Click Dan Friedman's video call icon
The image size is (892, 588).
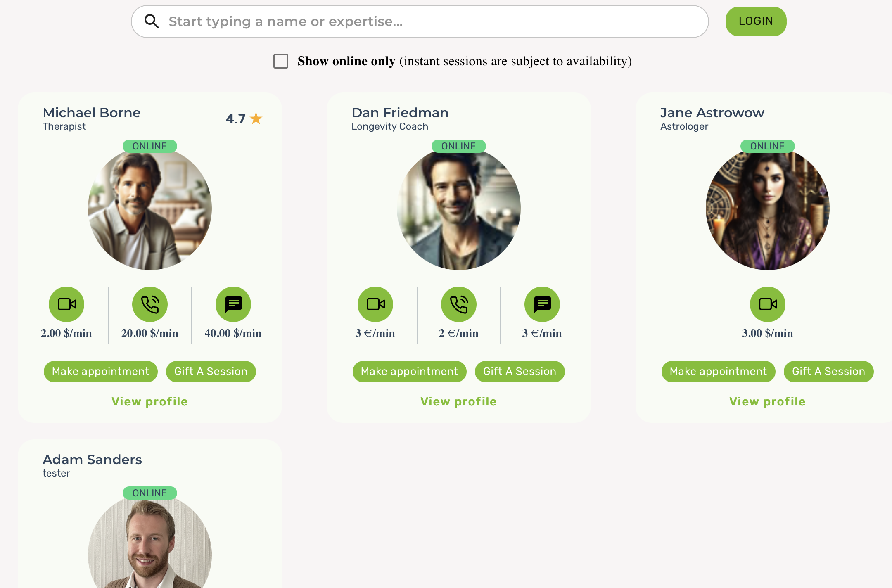(x=375, y=304)
